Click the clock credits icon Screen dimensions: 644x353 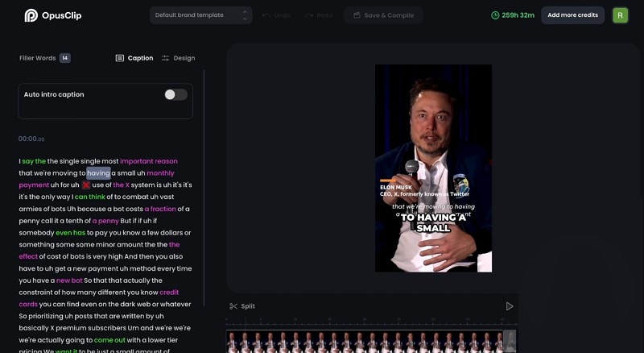click(495, 15)
